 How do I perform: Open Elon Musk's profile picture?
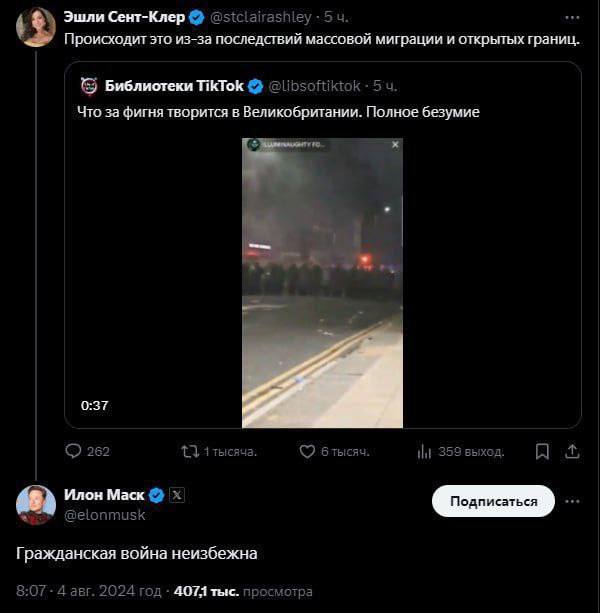point(35,505)
